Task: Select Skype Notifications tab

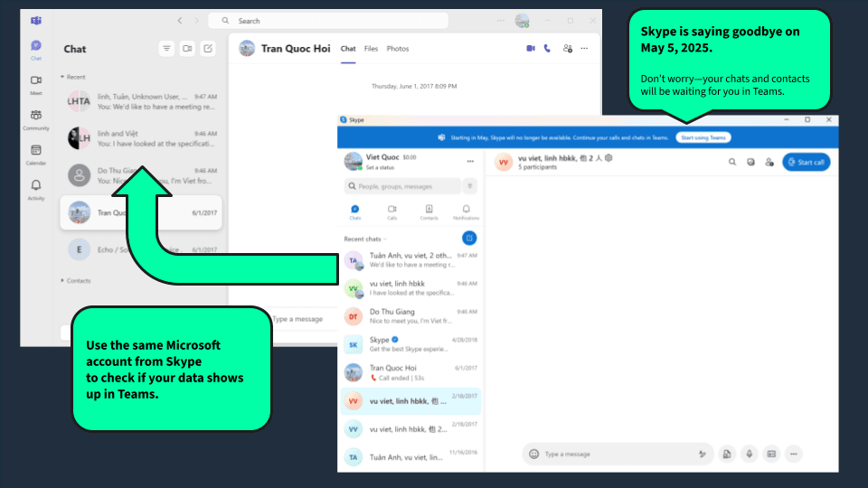Action: (x=467, y=212)
